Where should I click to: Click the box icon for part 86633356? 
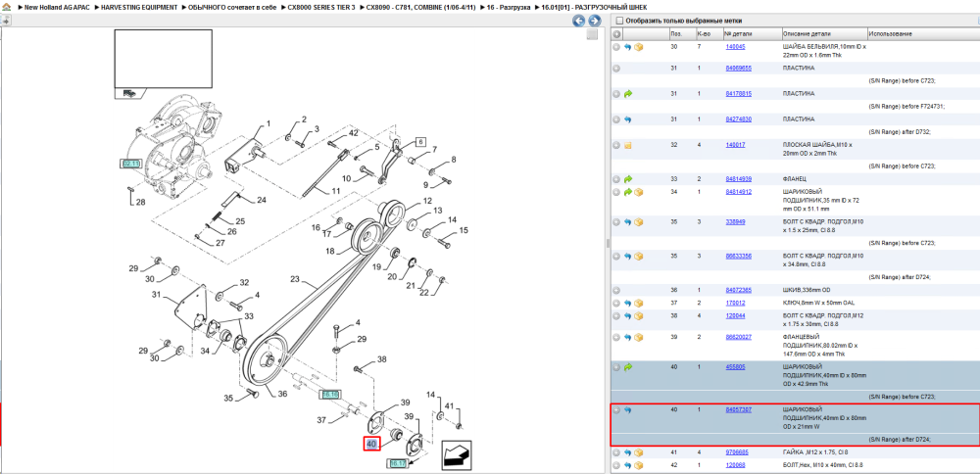click(x=639, y=256)
